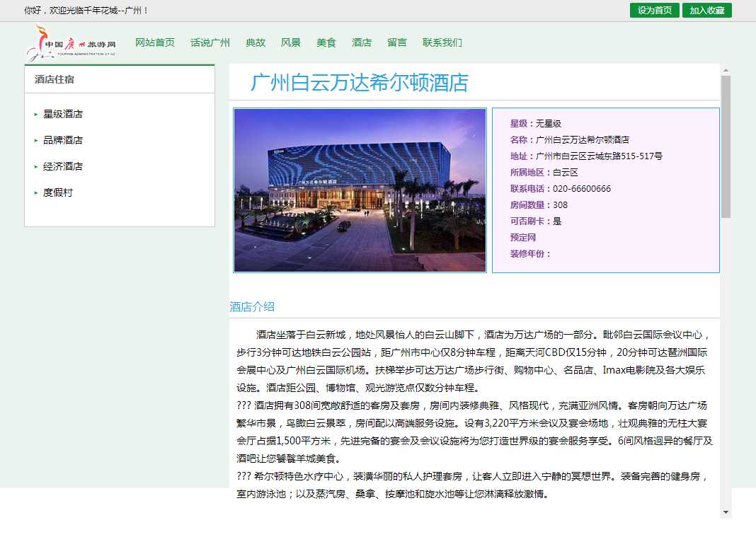Open 品牌酒店 sidebar category
756x554 pixels.
pyautogui.click(x=63, y=140)
